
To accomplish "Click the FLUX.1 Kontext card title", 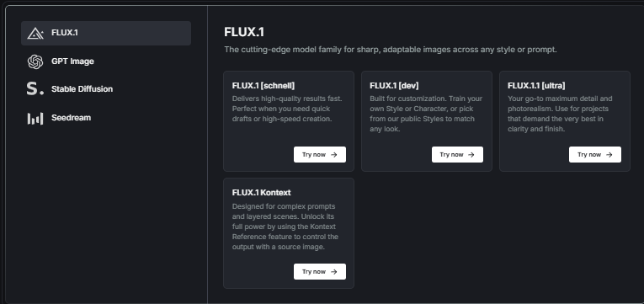I will (x=261, y=192).
